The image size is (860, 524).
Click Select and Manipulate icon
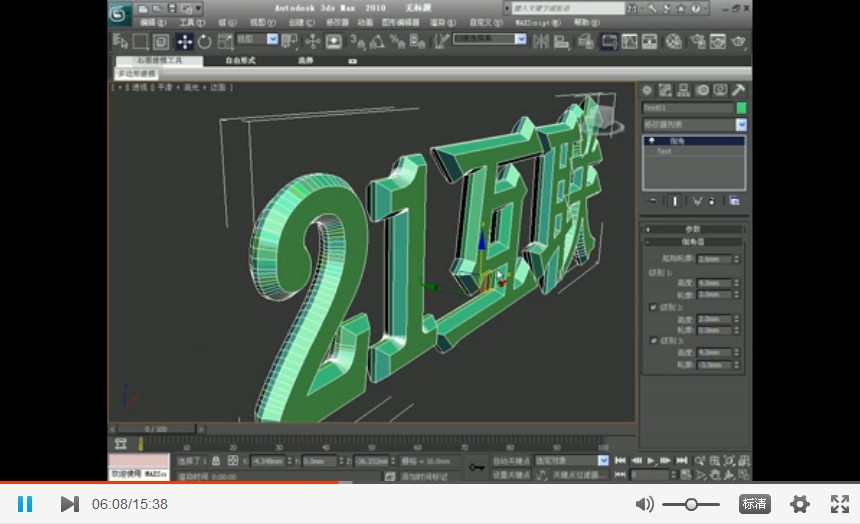coord(313,41)
